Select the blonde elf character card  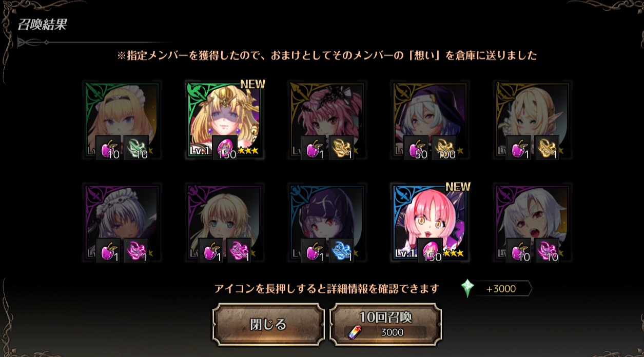coord(533,120)
